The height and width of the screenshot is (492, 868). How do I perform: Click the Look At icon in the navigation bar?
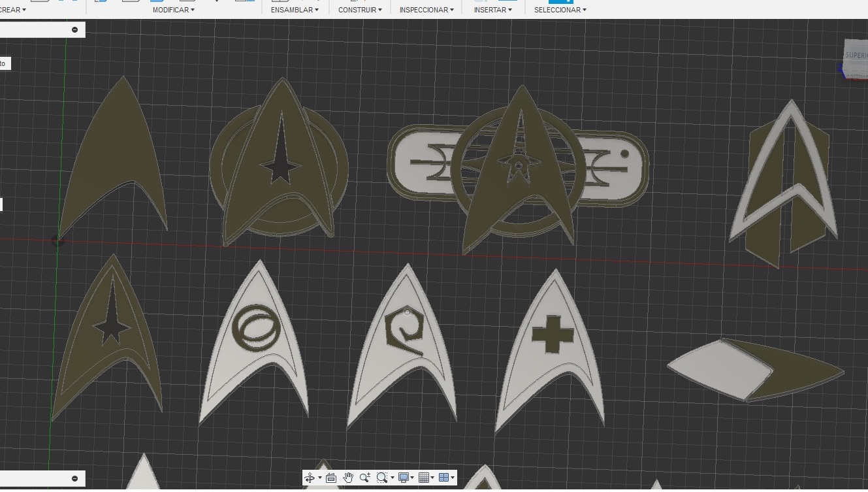[332, 478]
